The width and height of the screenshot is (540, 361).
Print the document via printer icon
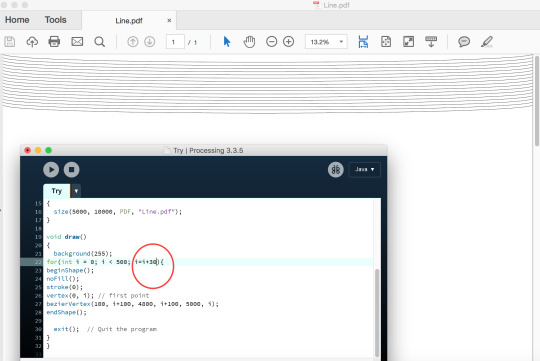[x=54, y=42]
